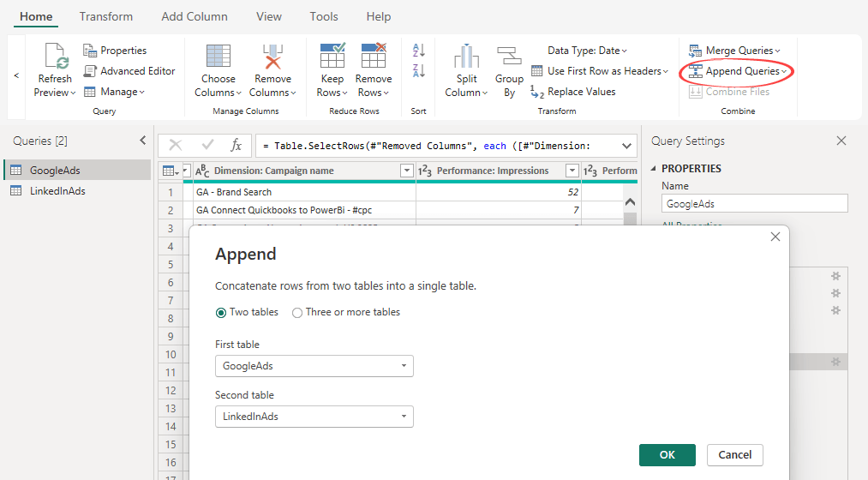The width and height of the screenshot is (868, 480).
Task: Click the Split Column icon
Action: pyautogui.click(x=466, y=56)
